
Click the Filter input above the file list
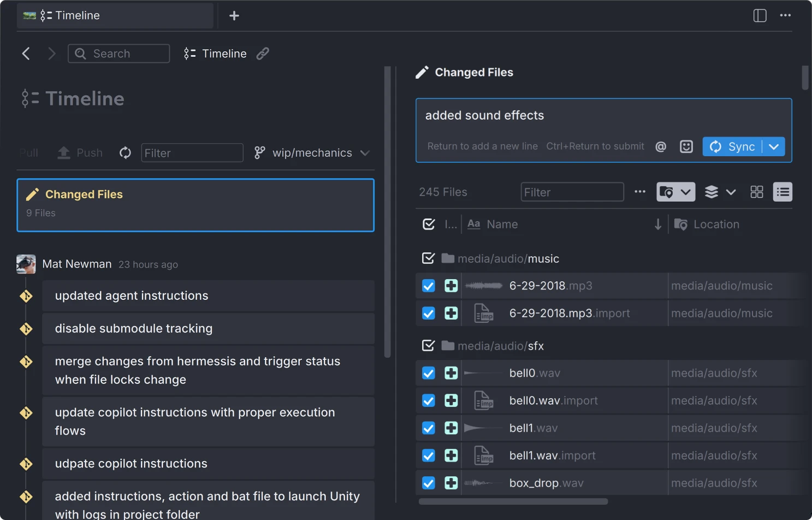(x=572, y=192)
